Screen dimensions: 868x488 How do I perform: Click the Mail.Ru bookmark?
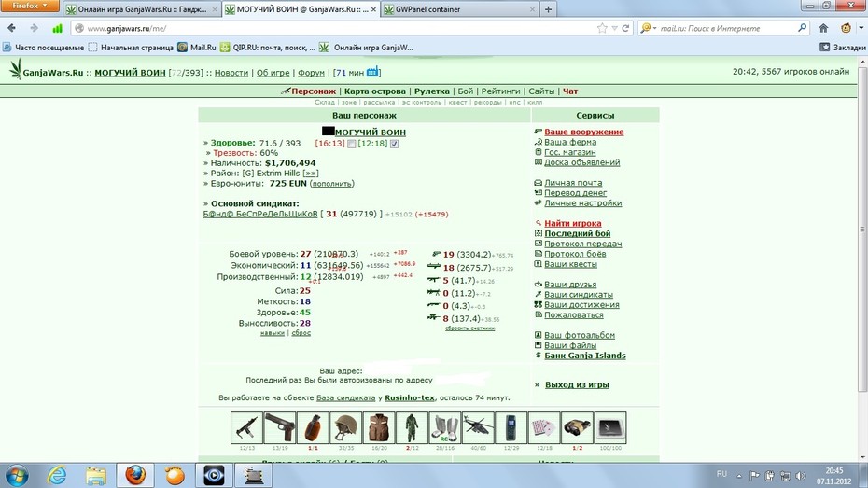coord(197,48)
